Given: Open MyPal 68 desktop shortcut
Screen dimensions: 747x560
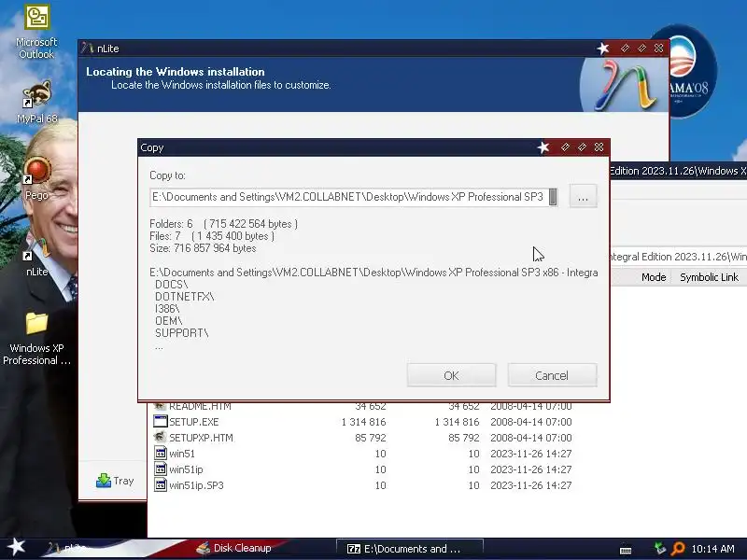Looking at the screenshot, I should point(36,102).
